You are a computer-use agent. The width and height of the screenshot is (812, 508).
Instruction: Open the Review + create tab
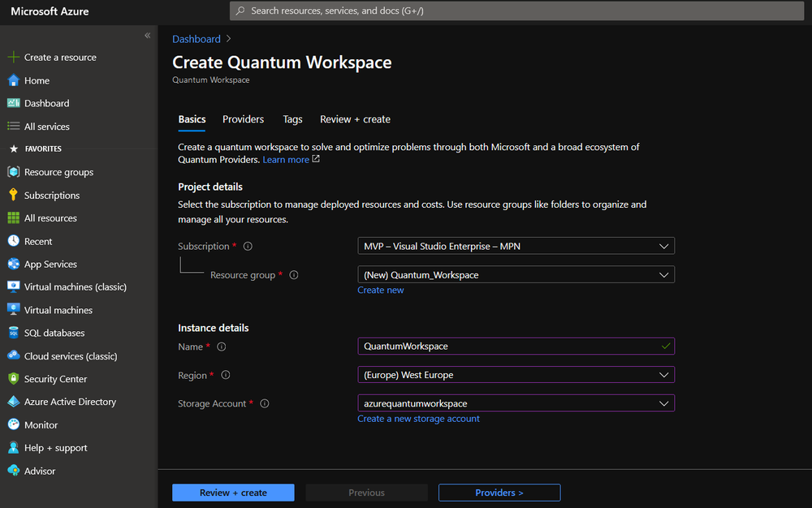pyautogui.click(x=356, y=119)
